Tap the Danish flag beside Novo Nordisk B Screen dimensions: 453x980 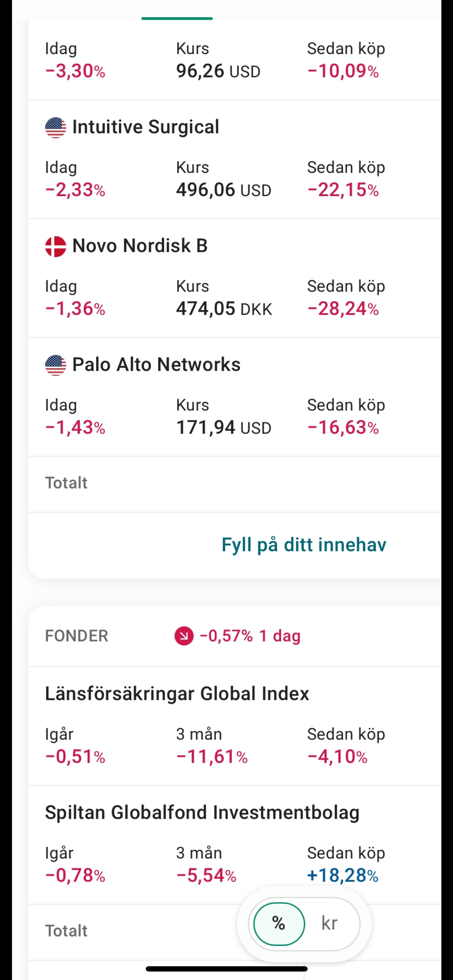(55, 246)
